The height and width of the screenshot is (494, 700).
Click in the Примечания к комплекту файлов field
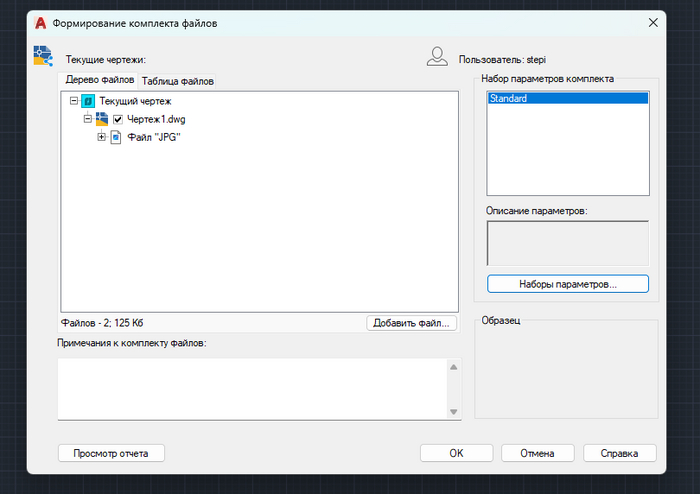[253, 389]
